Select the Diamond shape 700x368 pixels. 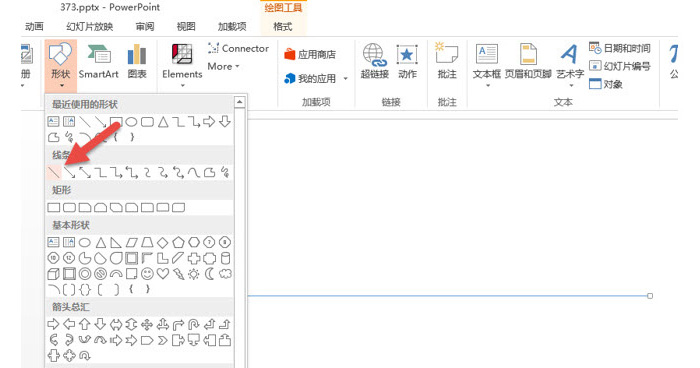[x=162, y=243]
